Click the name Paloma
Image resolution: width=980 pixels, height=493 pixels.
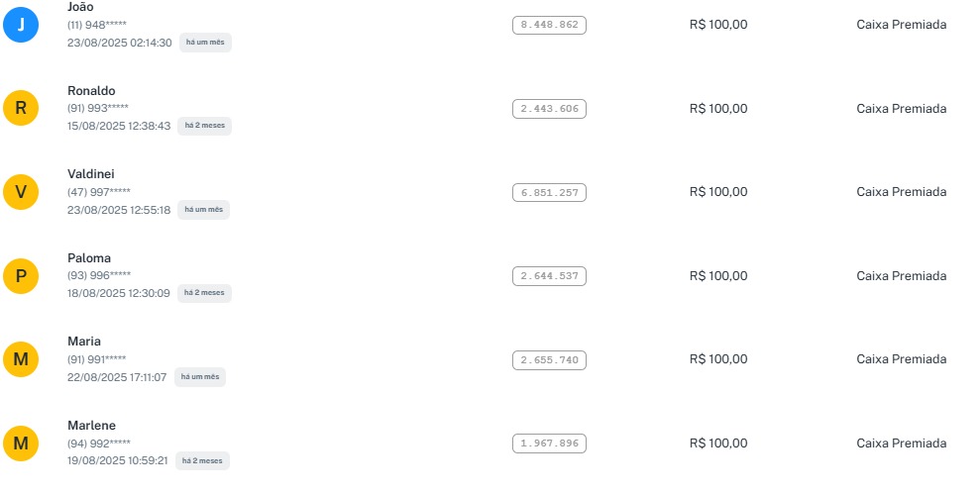(89, 258)
